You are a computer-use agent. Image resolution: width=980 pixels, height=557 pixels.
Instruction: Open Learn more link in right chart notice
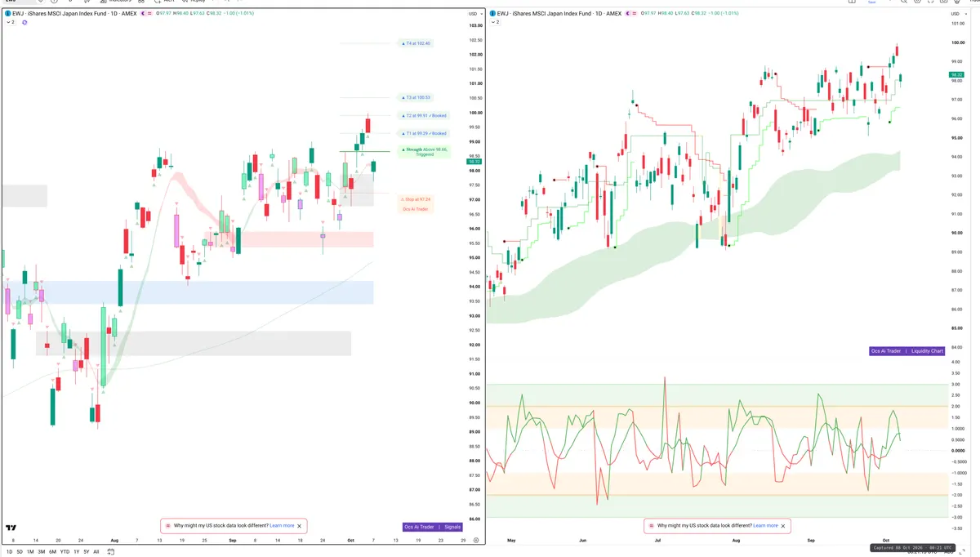[x=765, y=526]
